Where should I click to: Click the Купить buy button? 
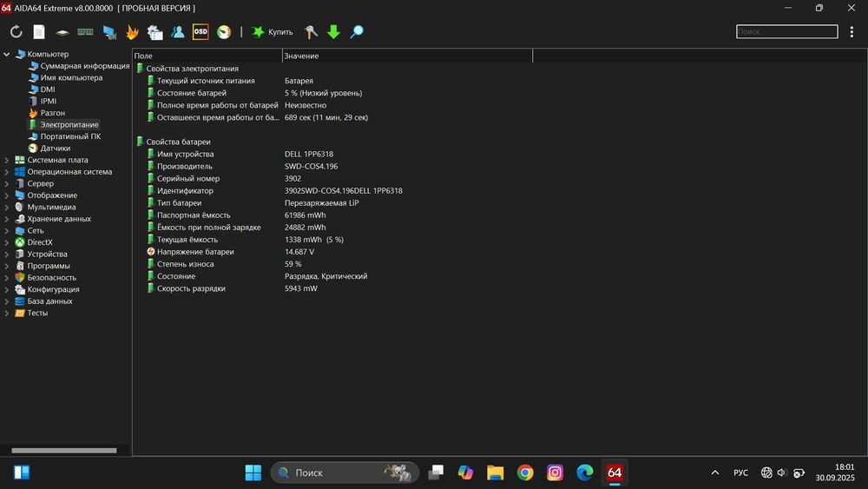pyautogui.click(x=272, y=32)
